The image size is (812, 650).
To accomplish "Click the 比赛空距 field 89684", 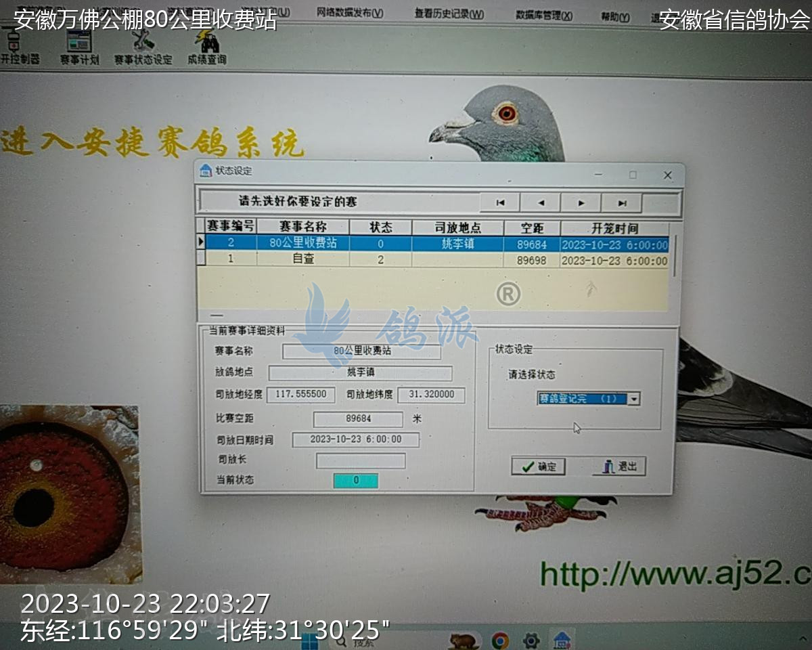I will point(358,419).
